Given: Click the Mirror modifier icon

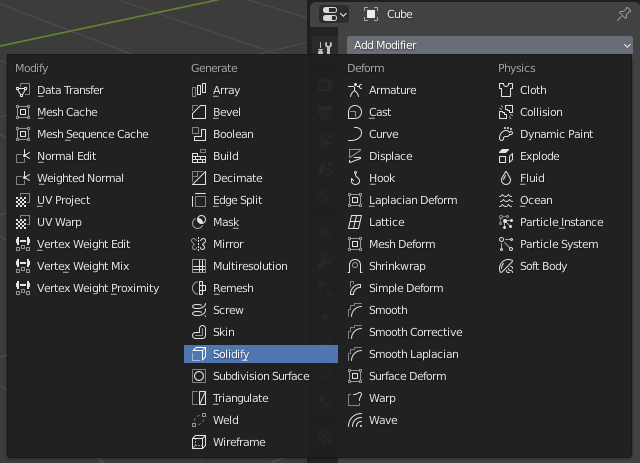Looking at the screenshot, I should pyautogui.click(x=199, y=244).
